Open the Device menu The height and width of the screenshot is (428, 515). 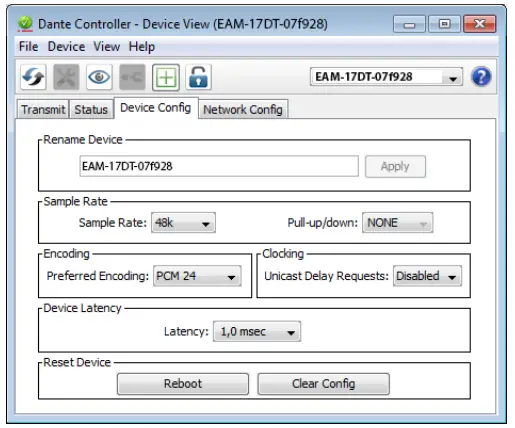click(66, 46)
